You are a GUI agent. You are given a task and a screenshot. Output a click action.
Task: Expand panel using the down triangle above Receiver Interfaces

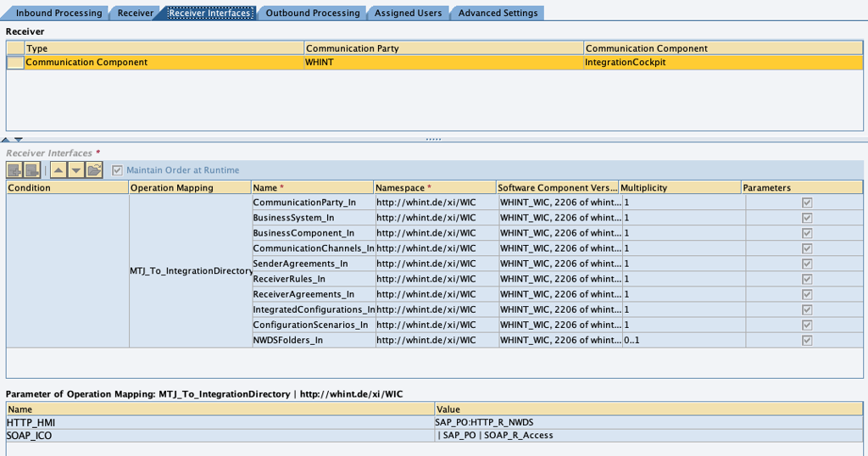click(x=18, y=140)
